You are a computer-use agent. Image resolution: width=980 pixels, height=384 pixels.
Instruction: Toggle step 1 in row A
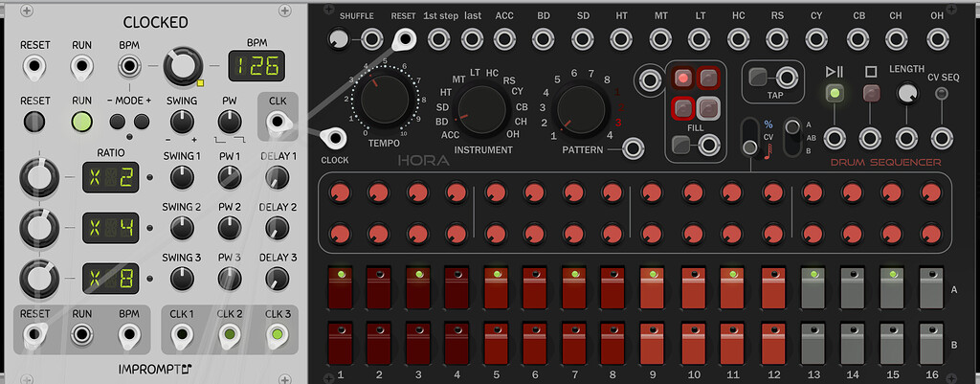340,287
